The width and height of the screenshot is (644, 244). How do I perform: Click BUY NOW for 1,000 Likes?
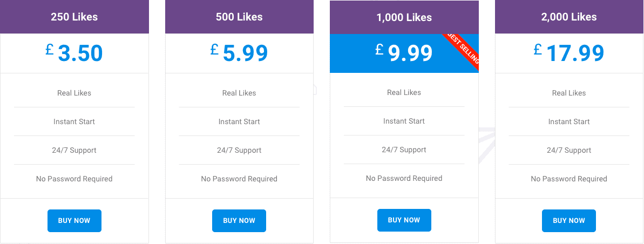coord(404,220)
